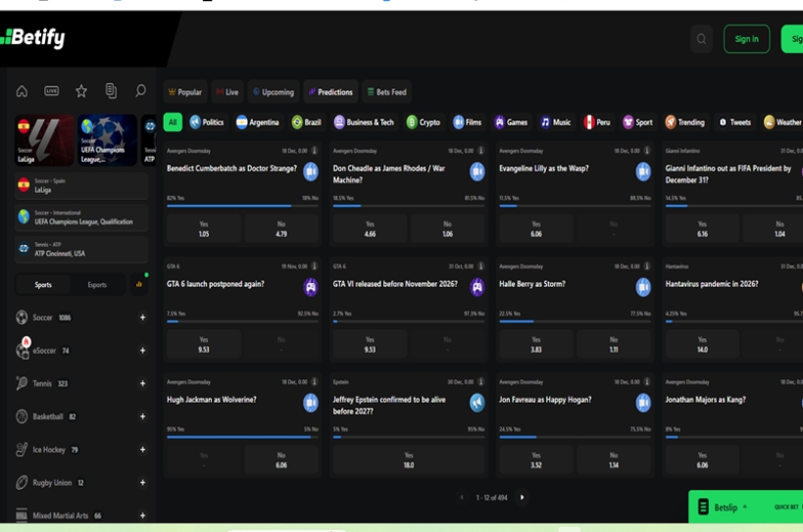803x532 pixels.
Task: Click film icon on Jon Favreau card
Action: [643, 403]
